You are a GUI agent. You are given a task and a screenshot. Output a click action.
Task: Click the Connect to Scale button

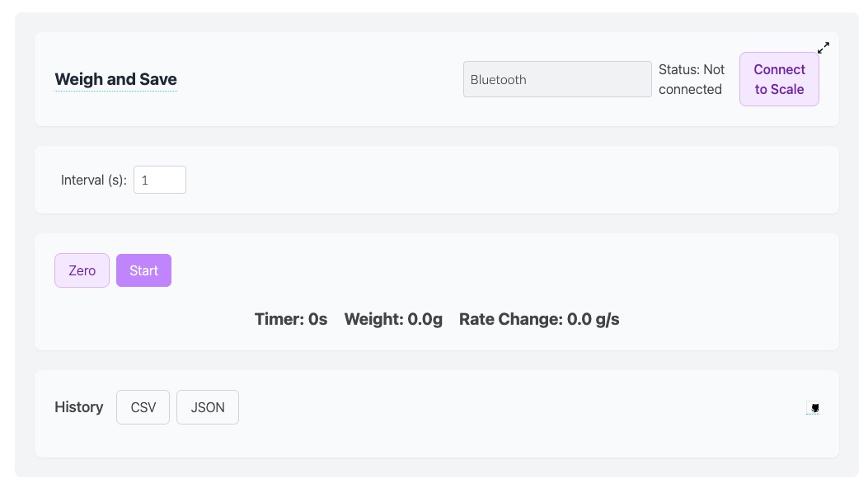[779, 79]
